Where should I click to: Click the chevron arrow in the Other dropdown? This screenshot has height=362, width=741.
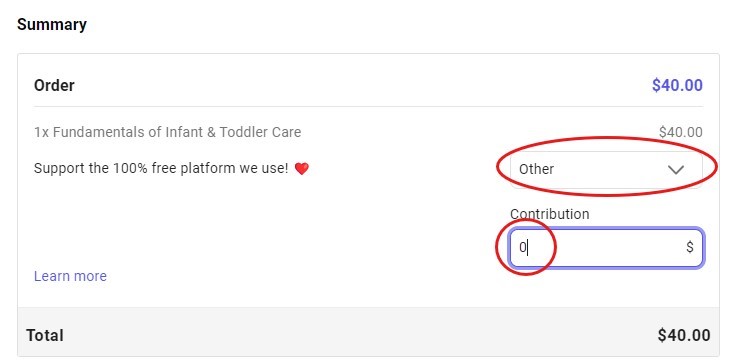coord(676,170)
